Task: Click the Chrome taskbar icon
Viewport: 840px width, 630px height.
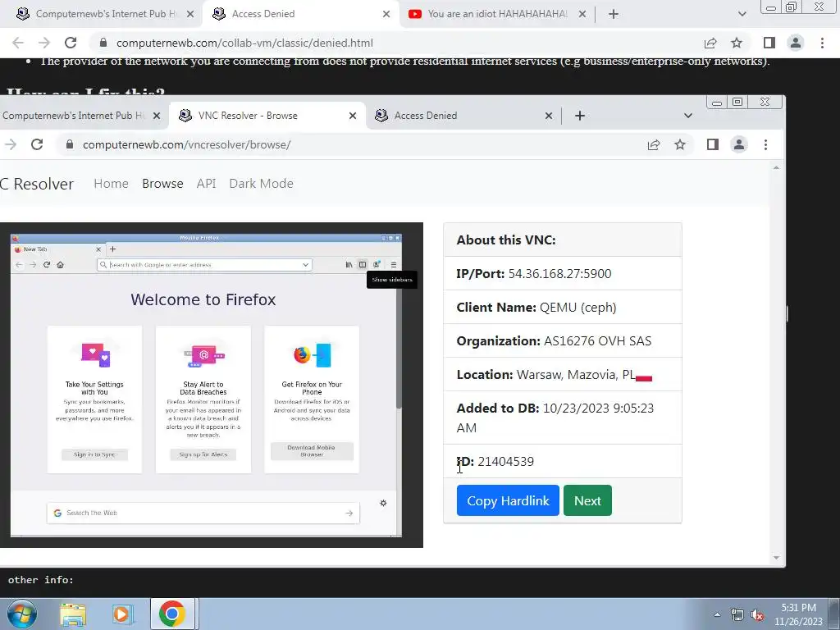Action: (x=172, y=614)
